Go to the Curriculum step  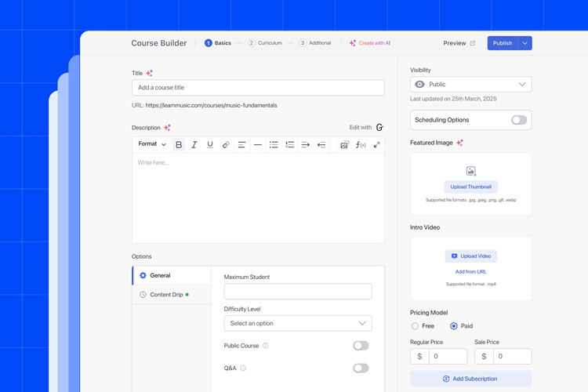tap(265, 43)
